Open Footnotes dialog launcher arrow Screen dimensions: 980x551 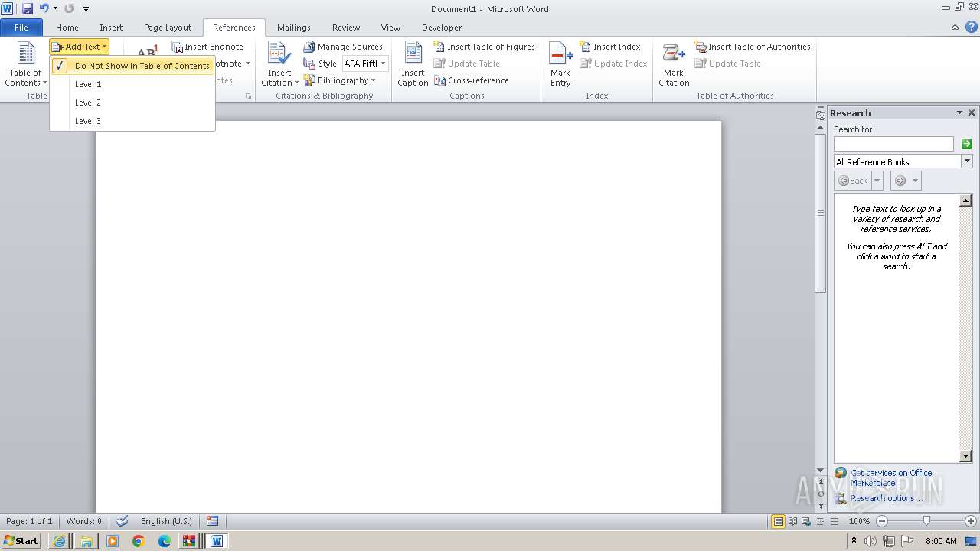(x=248, y=96)
